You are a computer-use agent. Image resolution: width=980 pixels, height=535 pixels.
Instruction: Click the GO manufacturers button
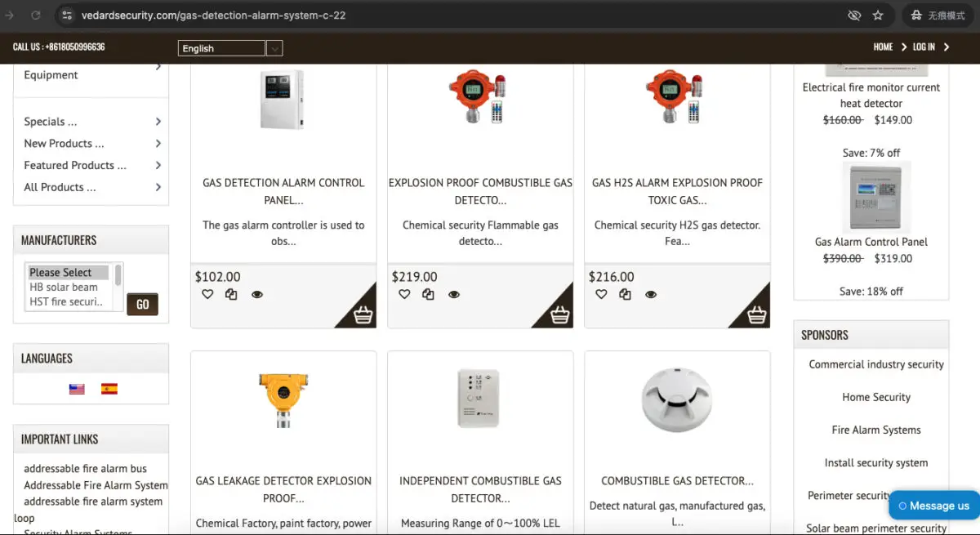(142, 305)
